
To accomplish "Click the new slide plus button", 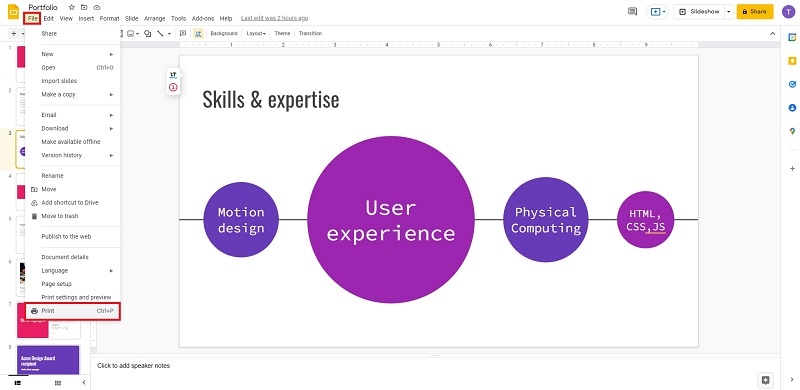I will click(x=14, y=34).
